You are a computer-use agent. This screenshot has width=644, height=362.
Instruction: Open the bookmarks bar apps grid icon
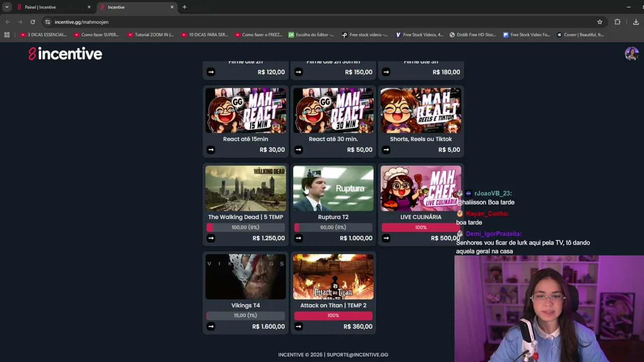point(7,35)
